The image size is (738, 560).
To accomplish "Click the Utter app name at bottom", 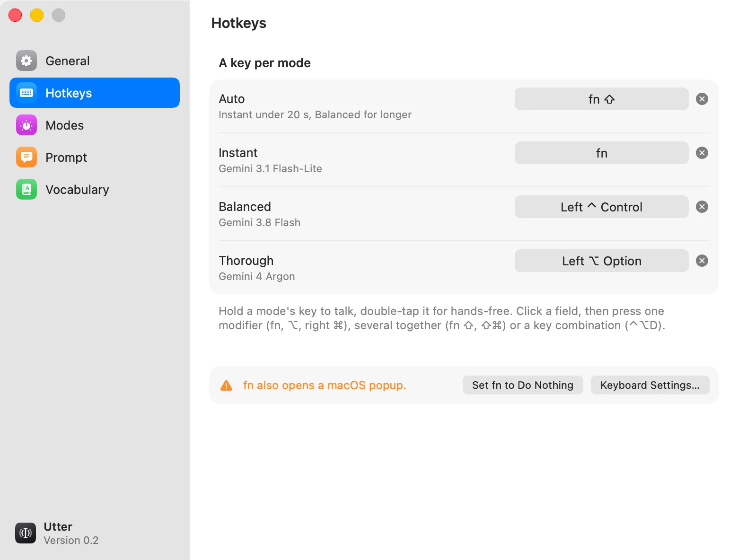I will pos(58,526).
